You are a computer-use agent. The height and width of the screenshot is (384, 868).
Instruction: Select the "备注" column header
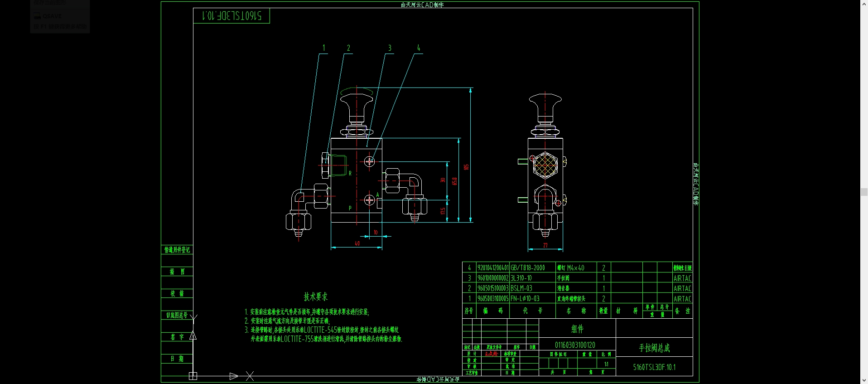(682, 311)
